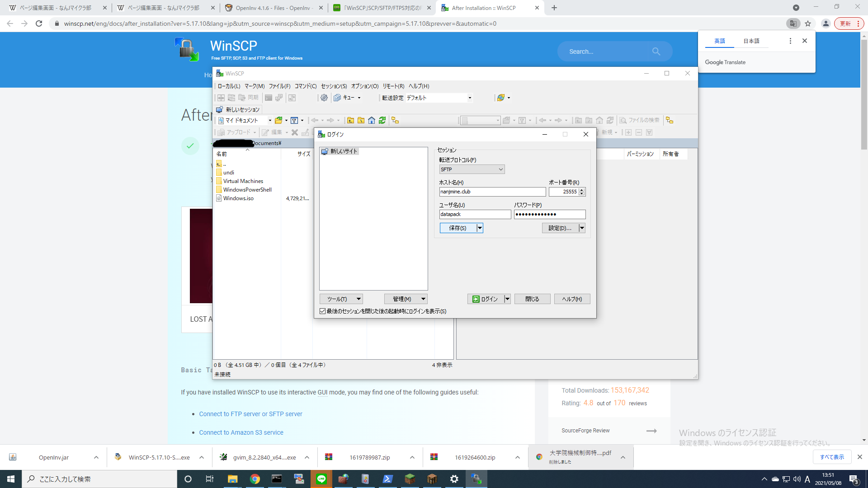Bookmark this page with the star icon
Image resolution: width=868 pixels, height=488 pixels.
click(808, 23)
